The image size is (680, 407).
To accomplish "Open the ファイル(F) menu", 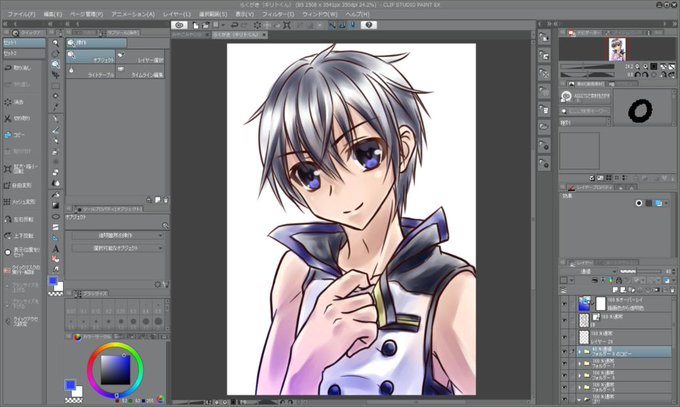I will point(22,14).
